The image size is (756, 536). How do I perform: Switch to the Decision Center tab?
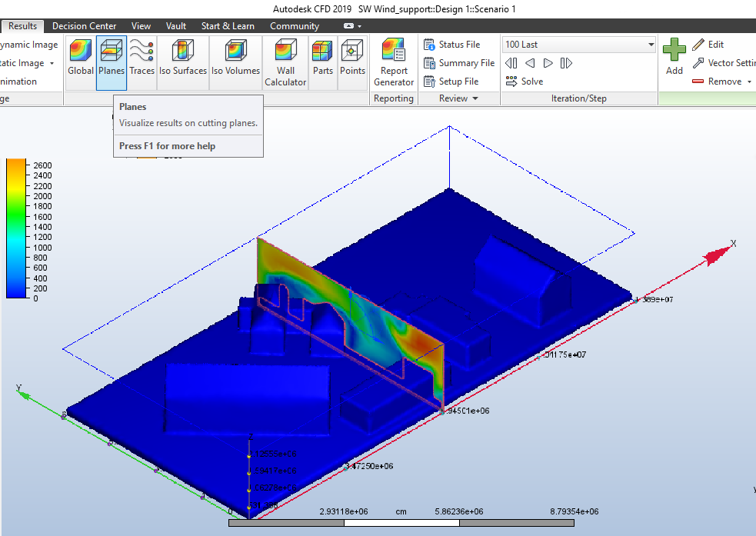pos(85,26)
